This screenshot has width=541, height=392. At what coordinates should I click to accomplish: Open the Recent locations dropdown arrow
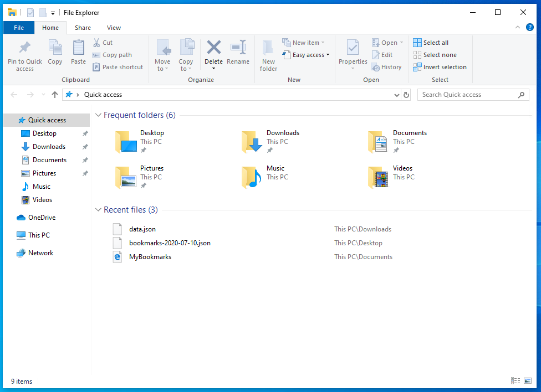tap(43, 95)
